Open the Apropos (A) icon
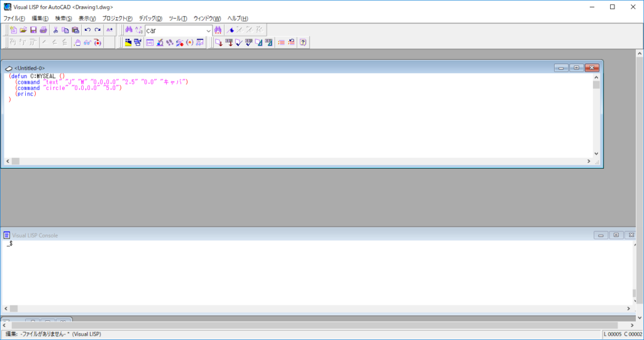644x340 pixels. coord(190,42)
